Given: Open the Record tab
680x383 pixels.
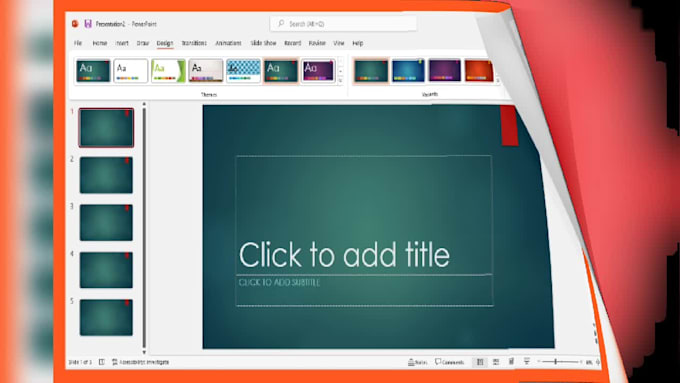Looking at the screenshot, I should click(292, 43).
